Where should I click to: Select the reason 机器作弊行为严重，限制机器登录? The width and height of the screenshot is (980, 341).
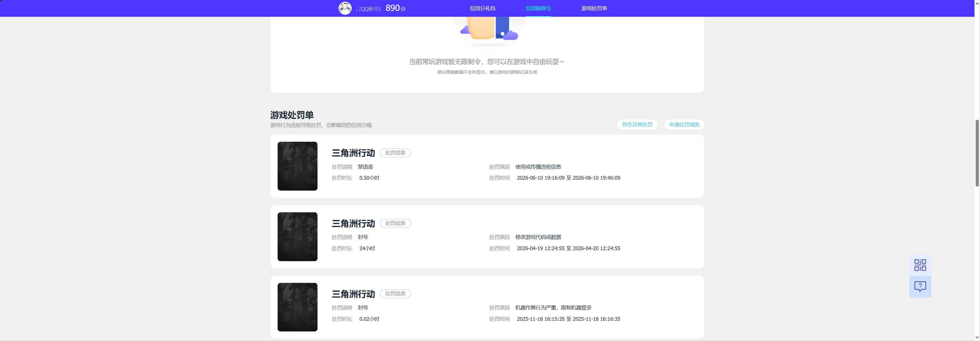click(x=553, y=308)
